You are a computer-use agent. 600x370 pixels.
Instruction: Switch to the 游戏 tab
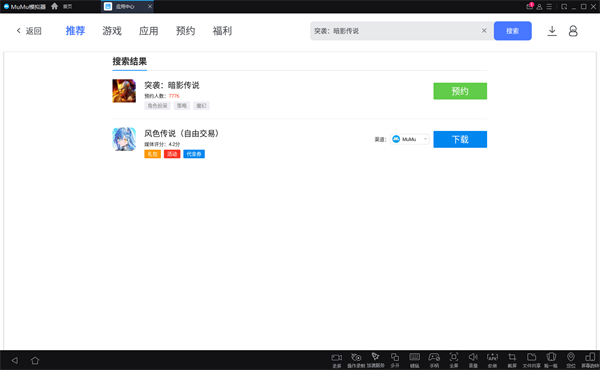pos(112,31)
